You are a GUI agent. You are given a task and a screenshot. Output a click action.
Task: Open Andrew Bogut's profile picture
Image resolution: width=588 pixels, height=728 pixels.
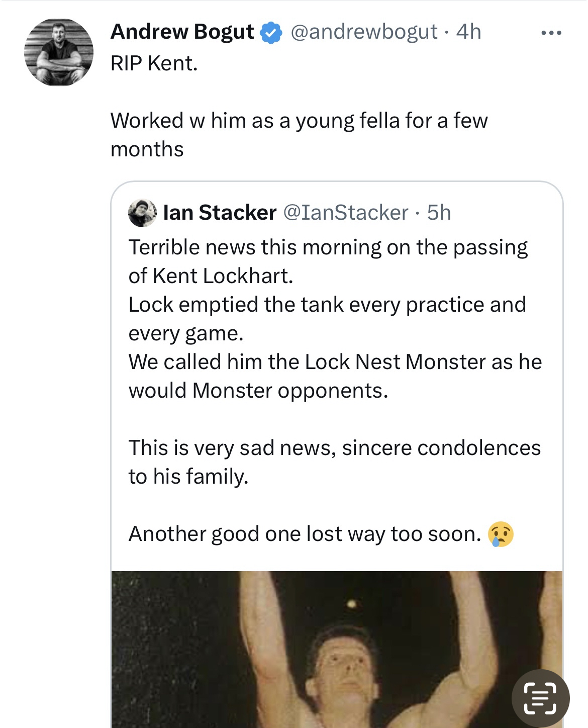59,52
